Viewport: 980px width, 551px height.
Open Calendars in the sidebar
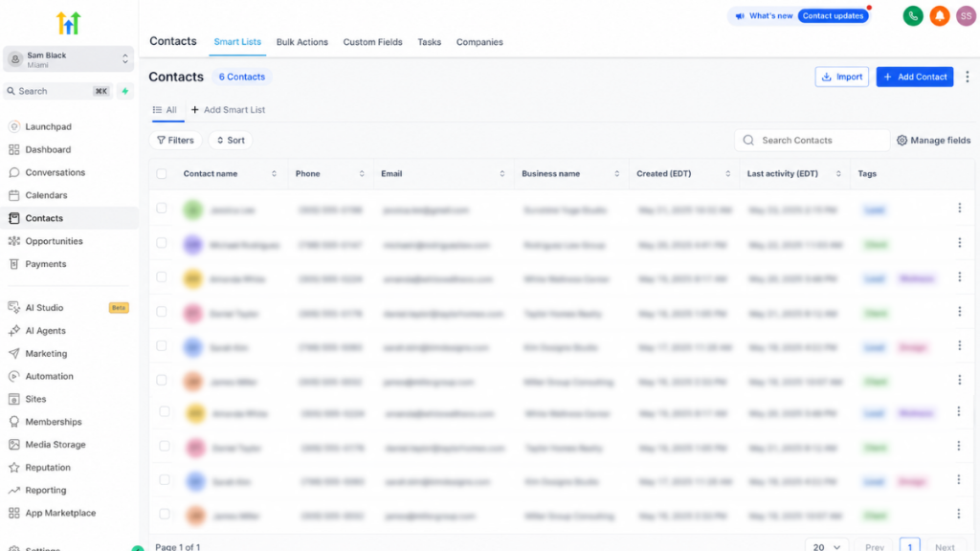[46, 195]
